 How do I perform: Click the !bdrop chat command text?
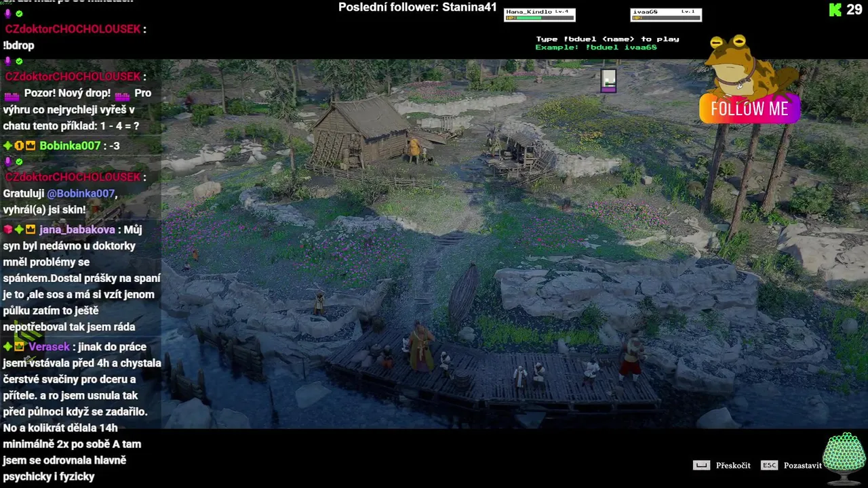(x=18, y=45)
